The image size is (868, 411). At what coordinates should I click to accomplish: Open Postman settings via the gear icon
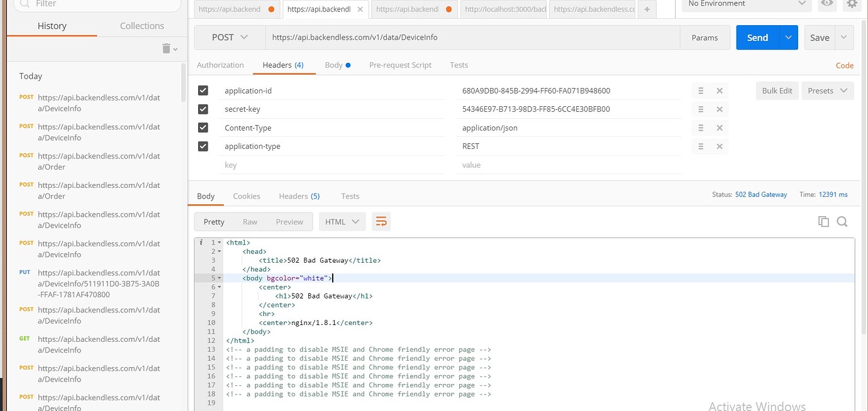click(852, 5)
